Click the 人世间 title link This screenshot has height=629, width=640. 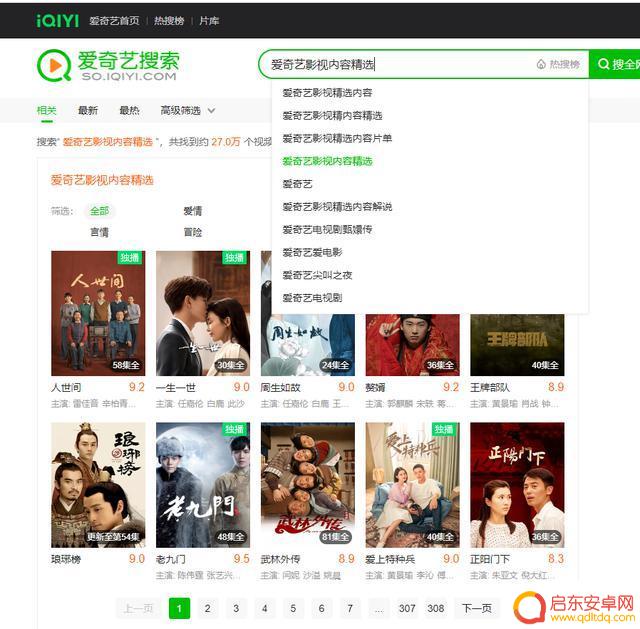pyautogui.click(x=66, y=387)
